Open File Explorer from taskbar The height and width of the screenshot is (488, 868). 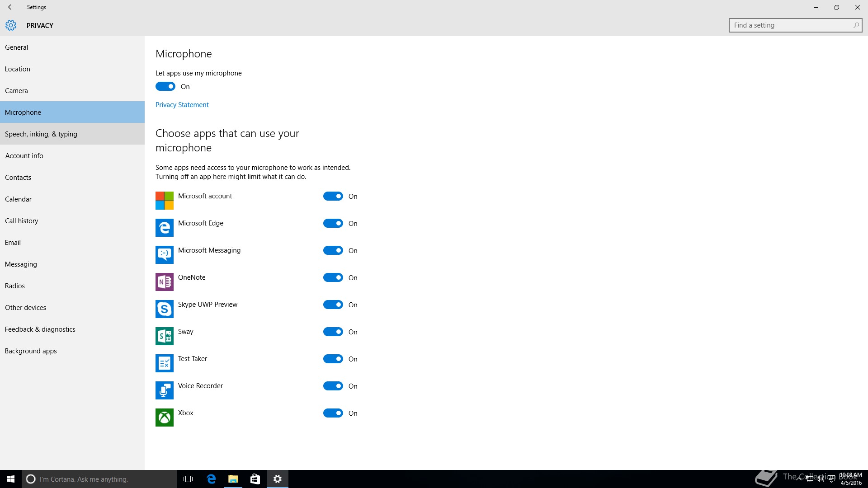[x=233, y=479]
